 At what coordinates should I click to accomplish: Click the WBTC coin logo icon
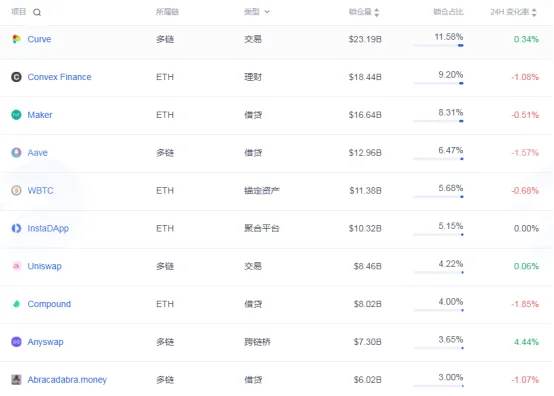[x=16, y=190]
